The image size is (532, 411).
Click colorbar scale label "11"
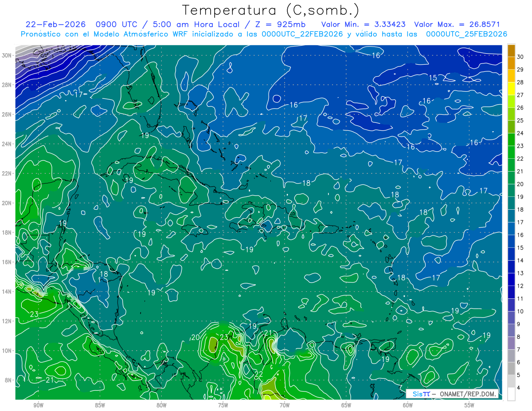point(520,299)
